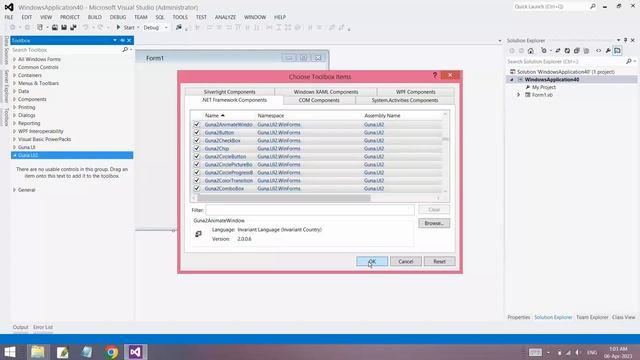Screen dimensions: 640x360
Task: Click the Search Toolbox field
Action: (67, 50)
